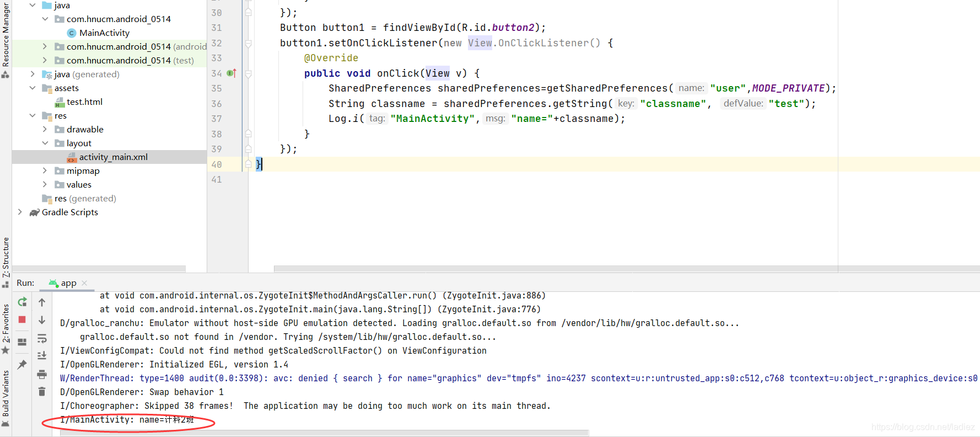Toggle scroll to end in Run console

click(x=42, y=356)
